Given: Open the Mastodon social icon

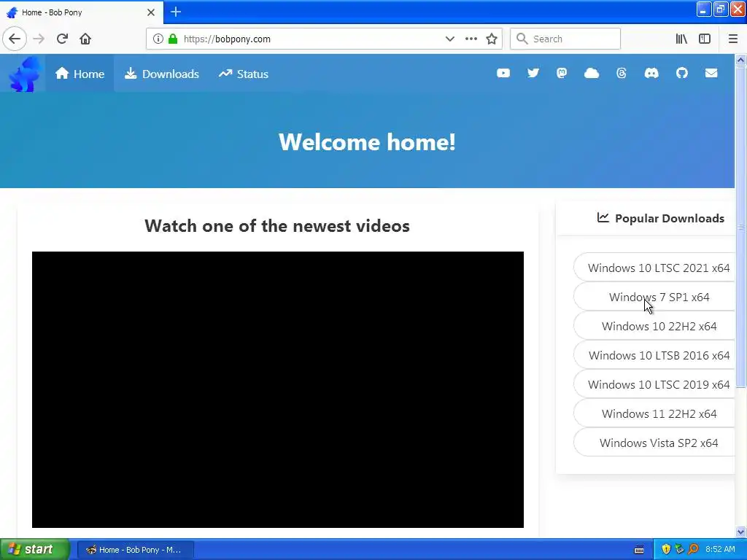Looking at the screenshot, I should click(x=562, y=73).
